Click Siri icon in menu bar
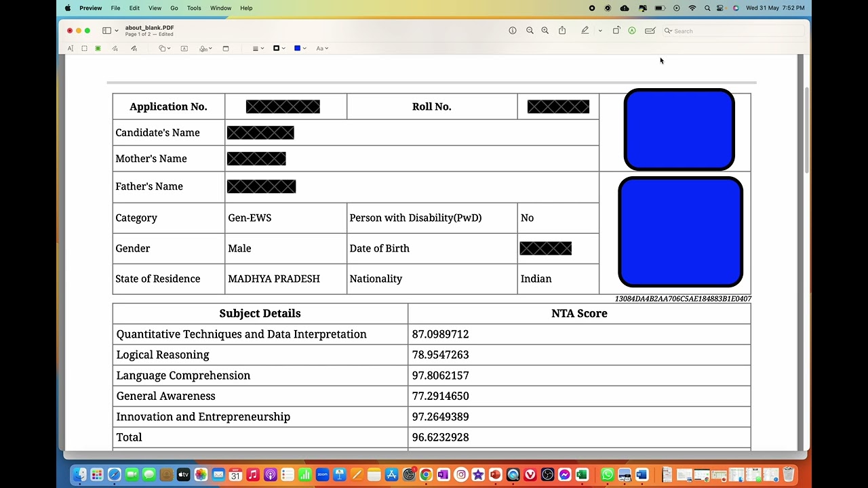The image size is (868, 488). [736, 8]
